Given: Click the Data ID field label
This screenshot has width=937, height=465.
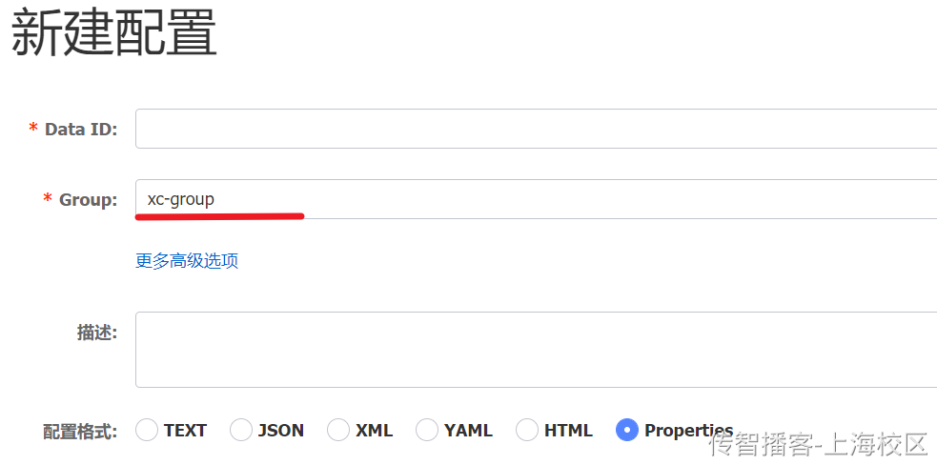Looking at the screenshot, I should [81, 129].
